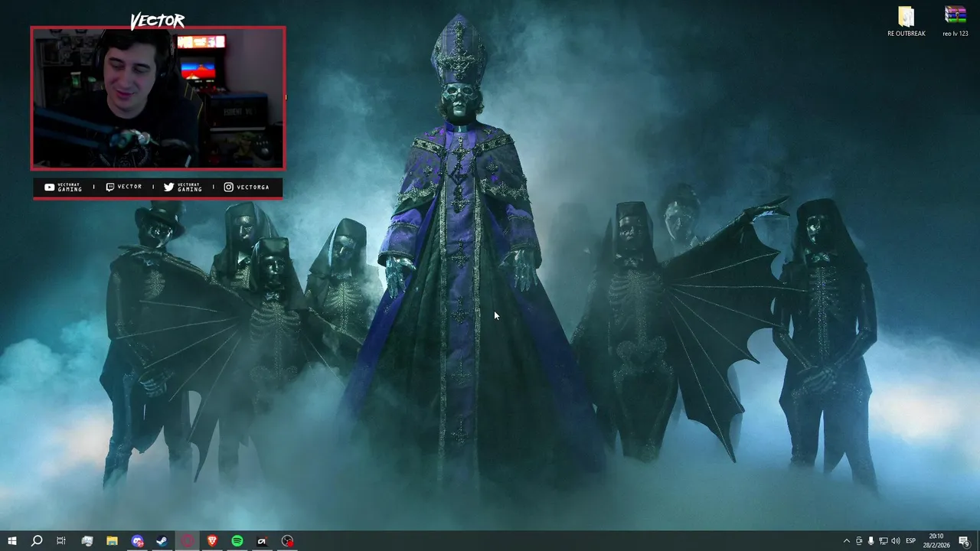980x551 pixels.
Task: Click the Meet Now camera tray icon
Action: (859, 541)
